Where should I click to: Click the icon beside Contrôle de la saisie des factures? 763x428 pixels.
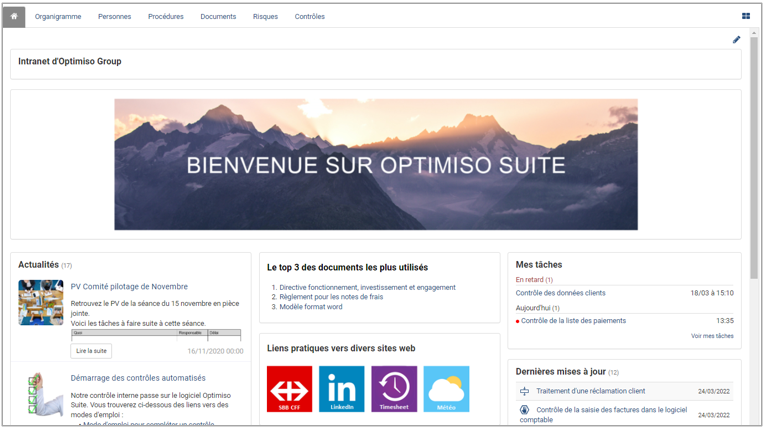(524, 410)
